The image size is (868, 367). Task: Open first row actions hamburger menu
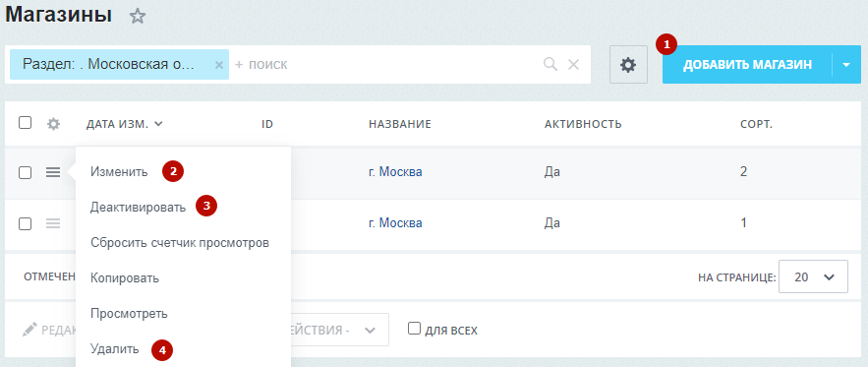tap(53, 172)
